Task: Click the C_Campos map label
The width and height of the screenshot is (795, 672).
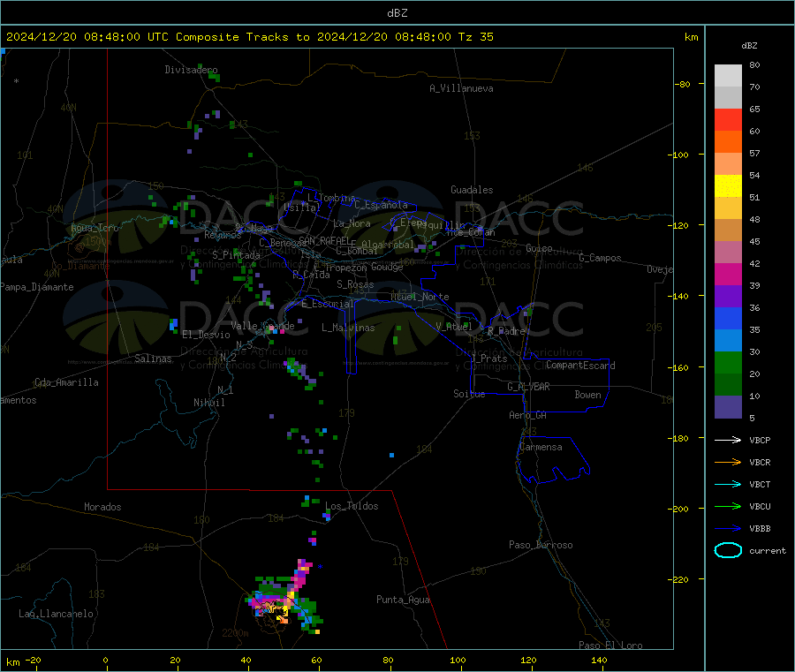Action: (x=600, y=258)
